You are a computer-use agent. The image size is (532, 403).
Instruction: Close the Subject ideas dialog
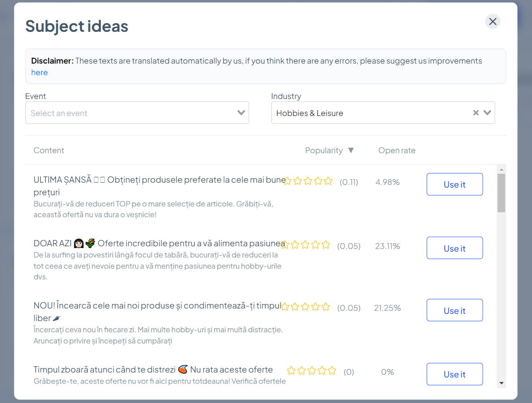[x=493, y=21]
